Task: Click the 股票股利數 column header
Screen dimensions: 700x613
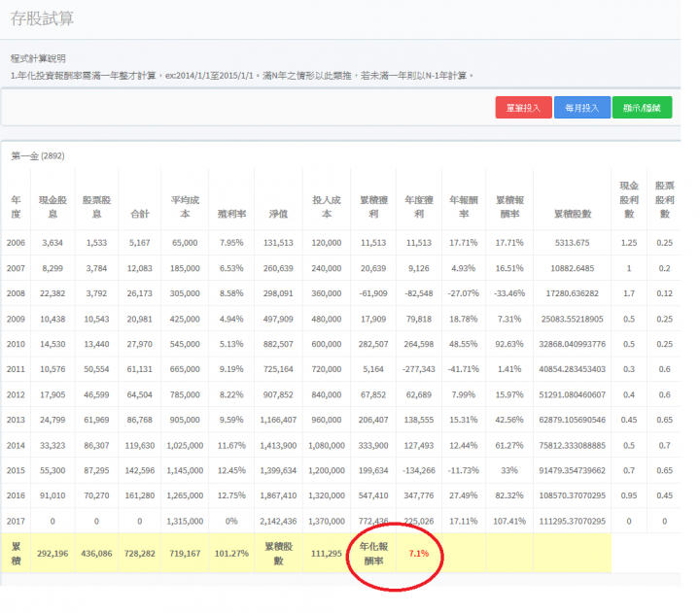Action: pyautogui.click(x=665, y=199)
